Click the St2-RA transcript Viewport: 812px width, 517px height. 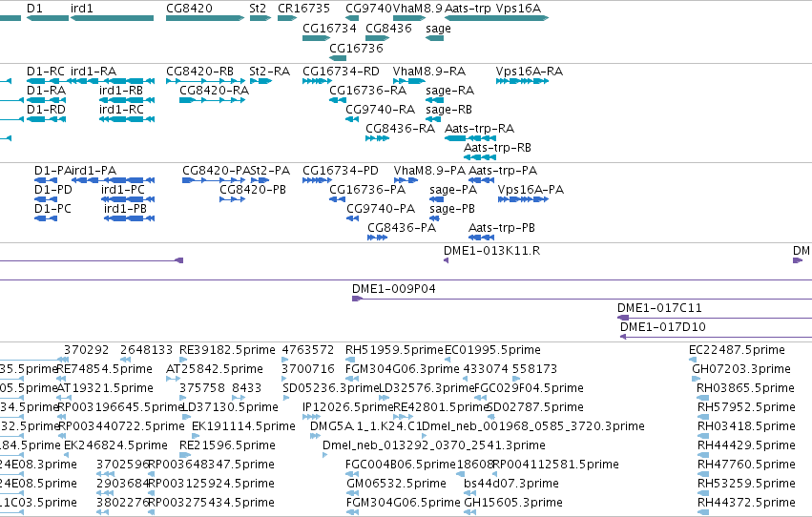click(260, 81)
